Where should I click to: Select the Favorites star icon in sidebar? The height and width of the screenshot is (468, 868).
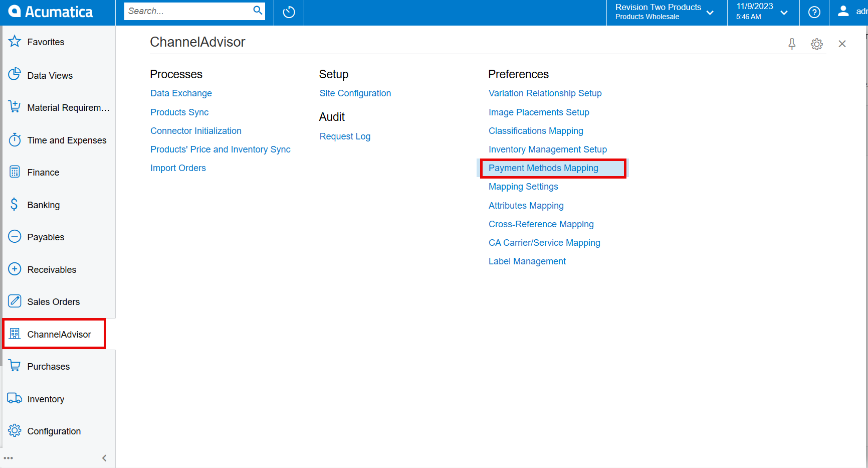click(15, 42)
